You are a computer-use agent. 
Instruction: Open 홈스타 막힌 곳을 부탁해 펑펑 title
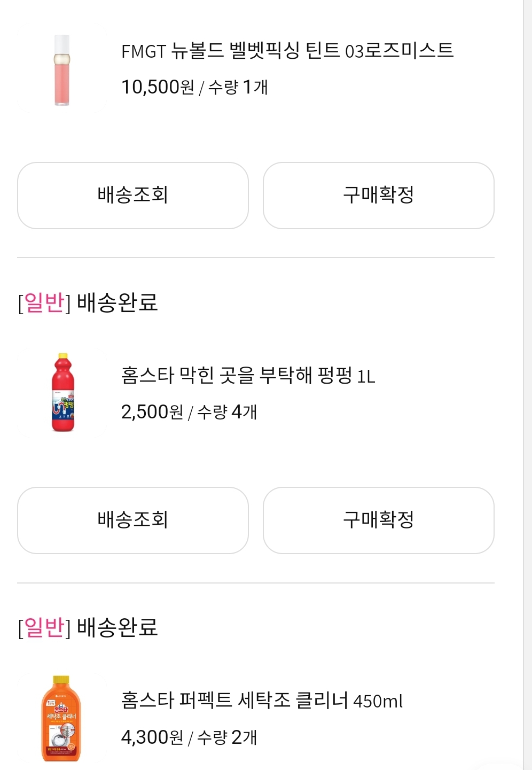point(248,376)
